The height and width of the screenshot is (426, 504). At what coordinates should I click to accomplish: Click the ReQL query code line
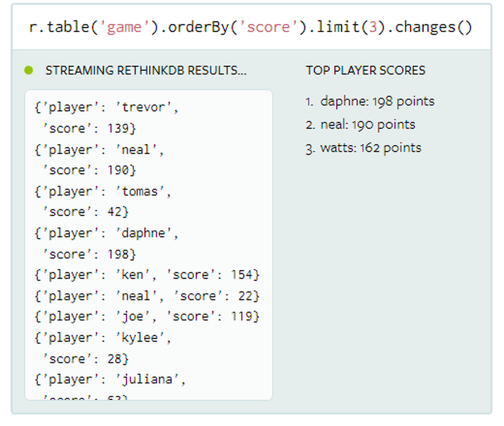pos(250,27)
